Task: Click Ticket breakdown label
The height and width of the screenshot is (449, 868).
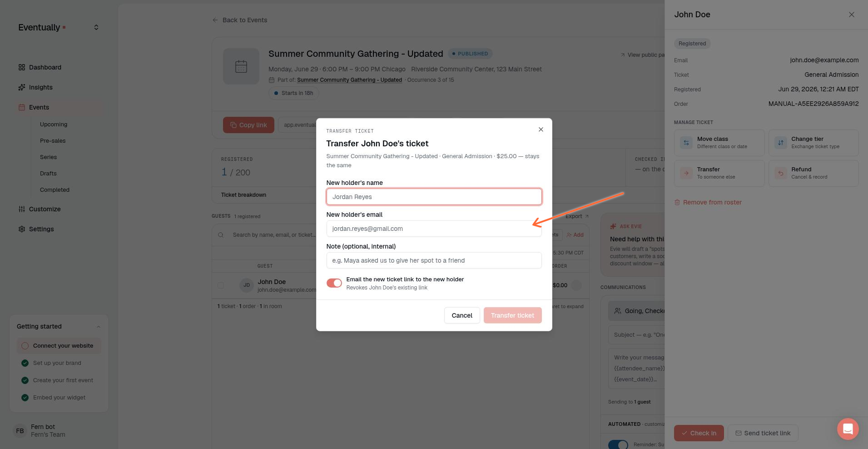Action: 243,195
